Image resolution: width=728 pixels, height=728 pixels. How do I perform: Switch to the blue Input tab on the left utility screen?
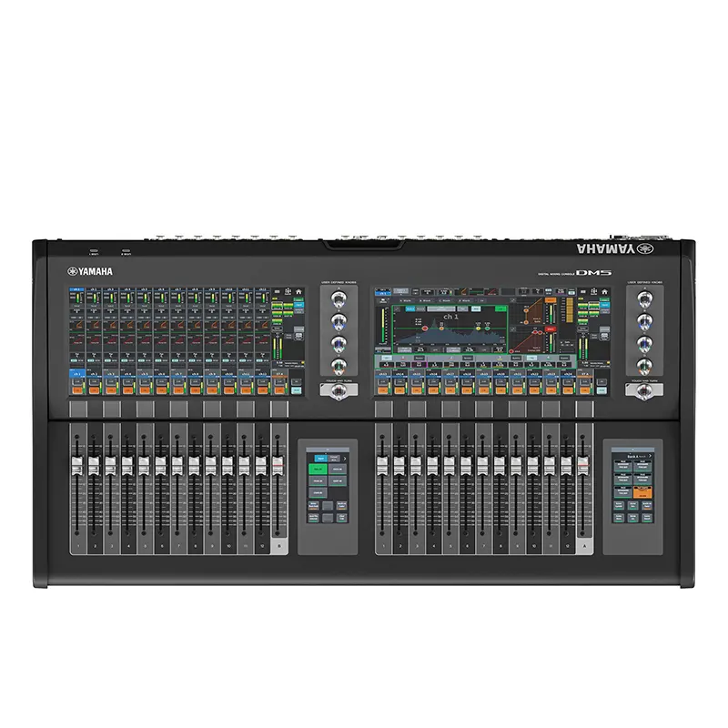[321, 459]
